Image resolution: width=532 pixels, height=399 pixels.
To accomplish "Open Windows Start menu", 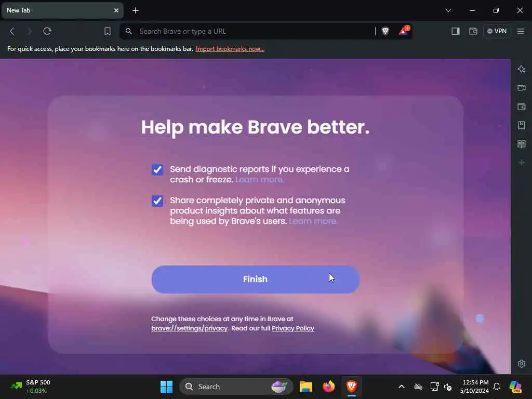I will (166, 387).
